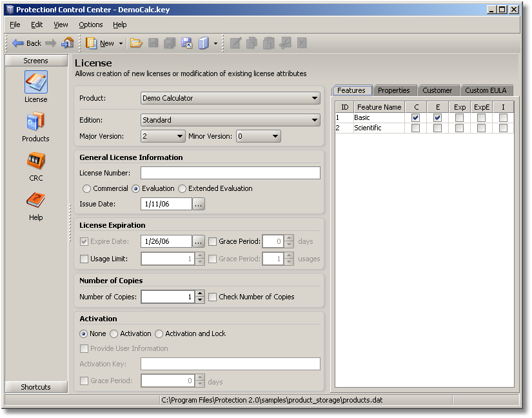The width and height of the screenshot is (532, 418).
Task: Open a key file using the folder icon
Action: pyautogui.click(x=136, y=43)
